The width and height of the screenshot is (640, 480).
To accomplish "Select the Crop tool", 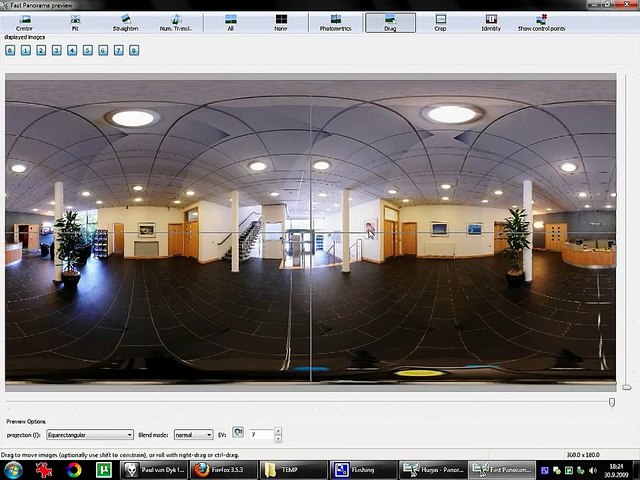I will point(440,22).
